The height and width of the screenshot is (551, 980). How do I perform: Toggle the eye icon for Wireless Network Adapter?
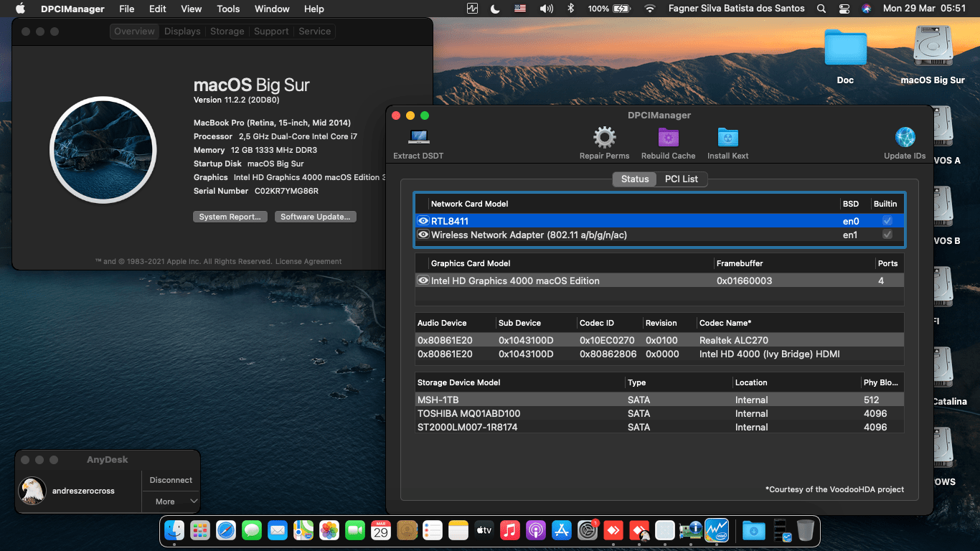423,235
